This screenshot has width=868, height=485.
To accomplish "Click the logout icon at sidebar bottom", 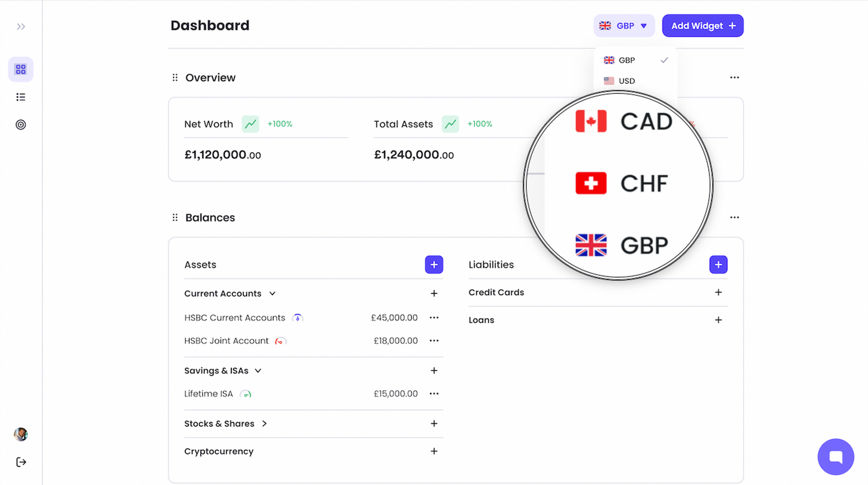I will click(21, 462).
